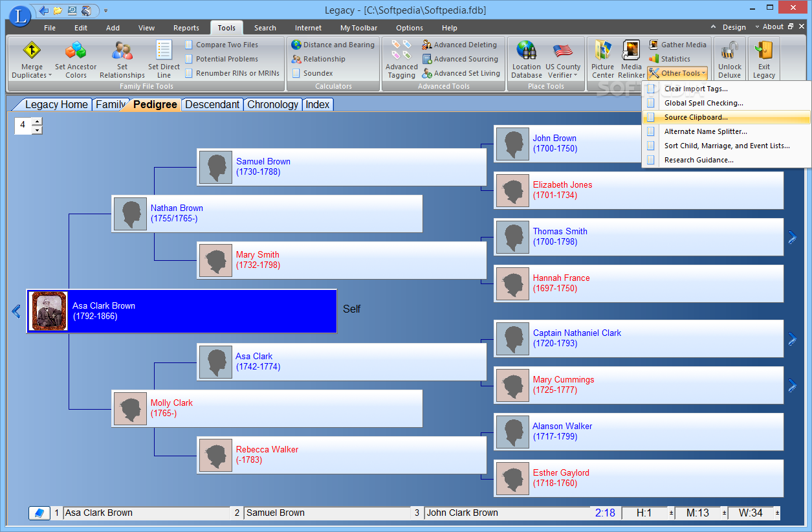Launch the Media Relinker
Screen dimensions: 812x532
pos(631,60)
